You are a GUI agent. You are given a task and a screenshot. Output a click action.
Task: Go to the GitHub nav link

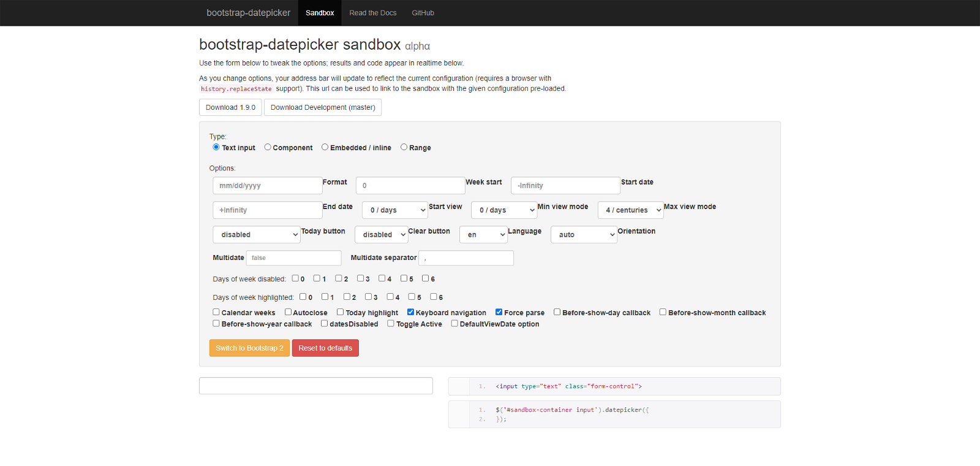423,13
